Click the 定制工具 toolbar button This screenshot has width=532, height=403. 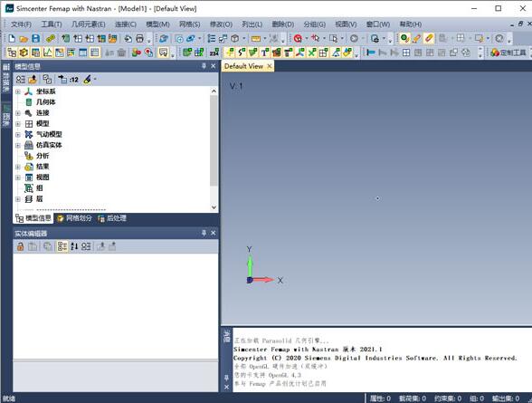tap(508, 53)
